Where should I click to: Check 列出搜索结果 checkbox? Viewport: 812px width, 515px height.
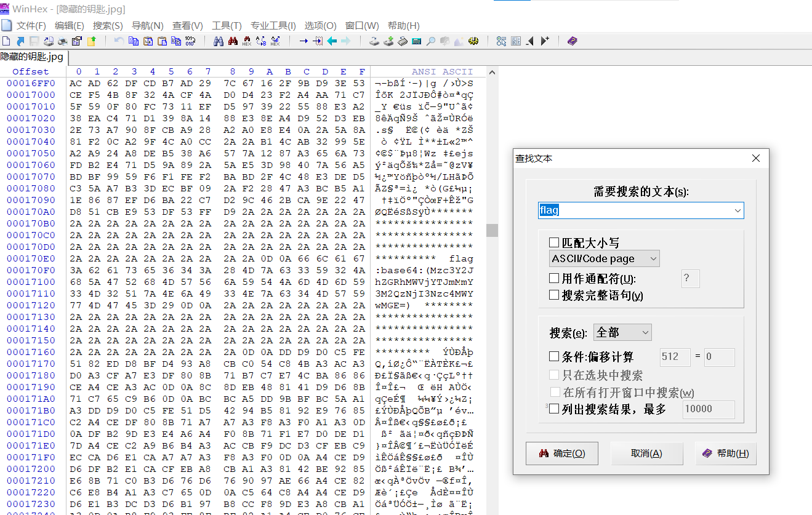coord(554,409)
